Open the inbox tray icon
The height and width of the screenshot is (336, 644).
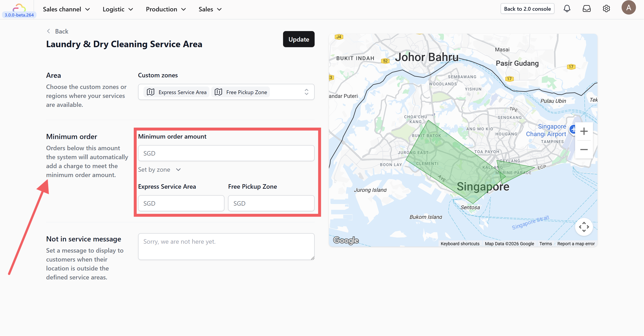[586, 9]
